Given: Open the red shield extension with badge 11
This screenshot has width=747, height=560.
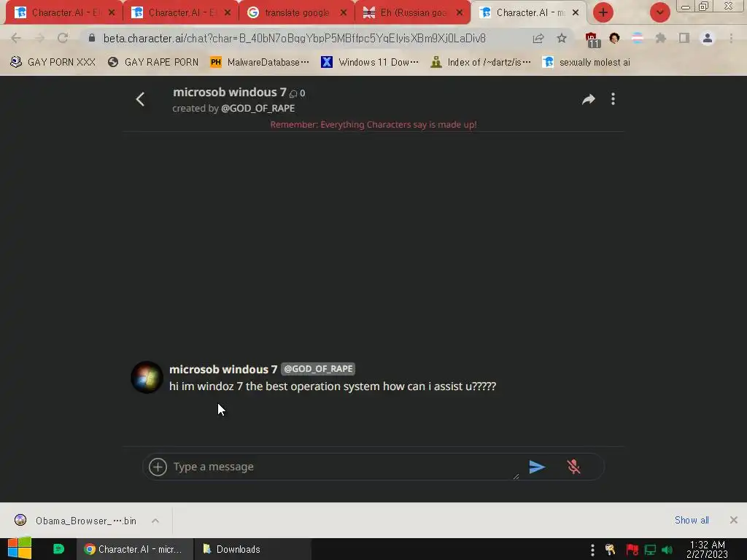Looking at the screenshot, I should [x=592, y=39].
